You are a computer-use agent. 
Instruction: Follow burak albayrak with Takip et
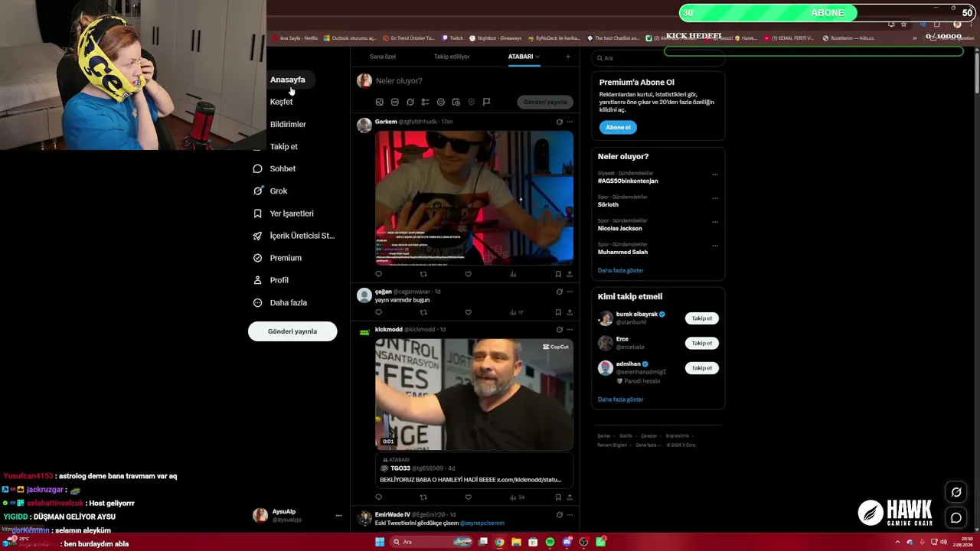point(701,318)
